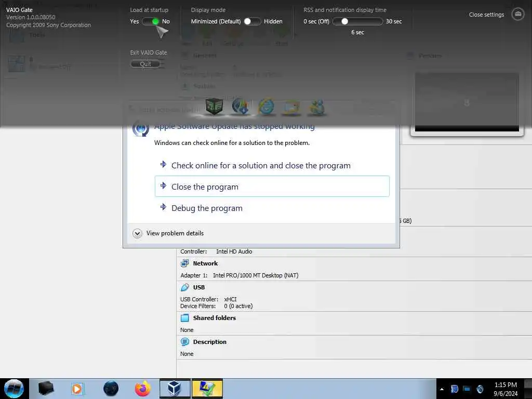Viewport: 532px width, 399px height.
Task: Open the picture frame icon in VAIO Gate dock
Action: pos(291,107)
